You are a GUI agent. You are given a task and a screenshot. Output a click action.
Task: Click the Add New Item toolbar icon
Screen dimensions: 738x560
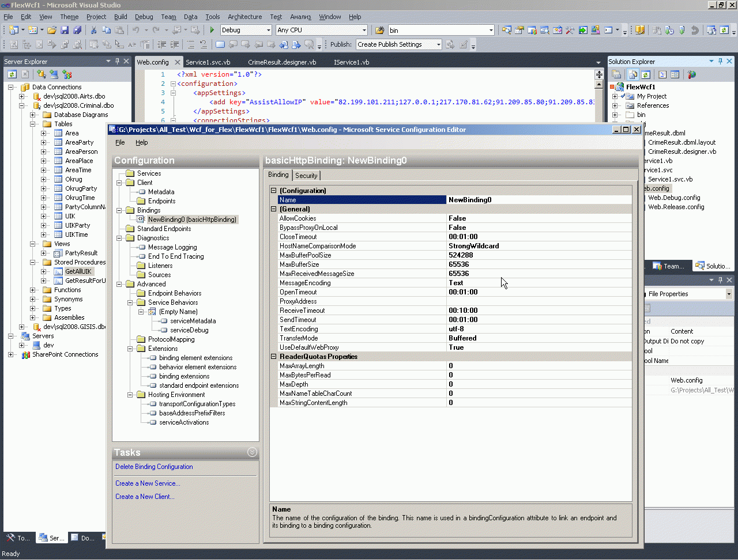point(33,30)
